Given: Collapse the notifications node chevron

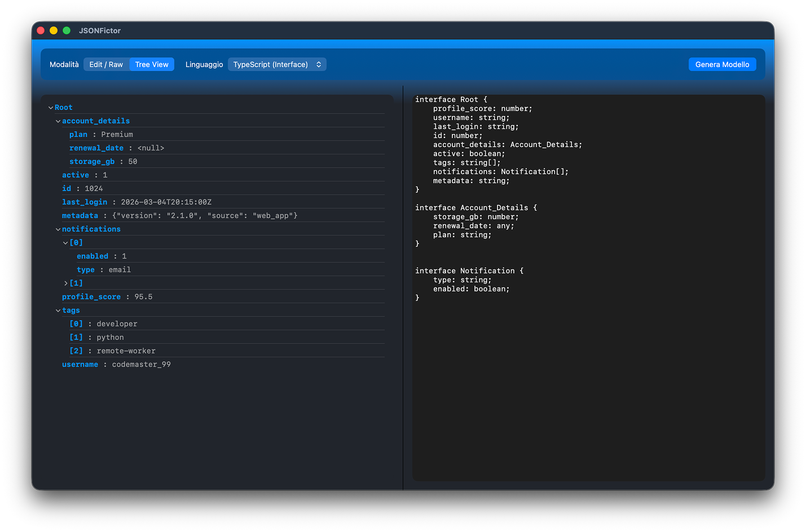Looking at the screenshot, I should point(58,229).
